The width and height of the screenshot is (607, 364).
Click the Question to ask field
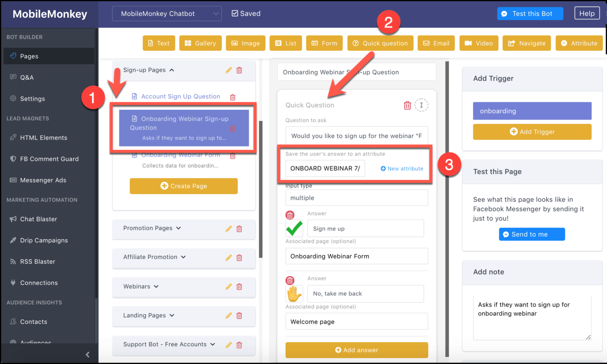357,136
